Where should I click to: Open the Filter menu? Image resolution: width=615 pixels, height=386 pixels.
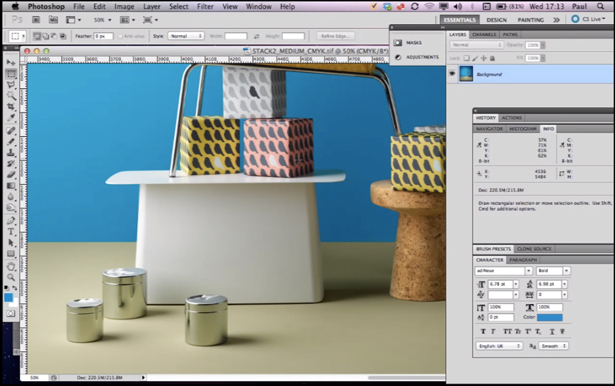(x=205, y=6)
